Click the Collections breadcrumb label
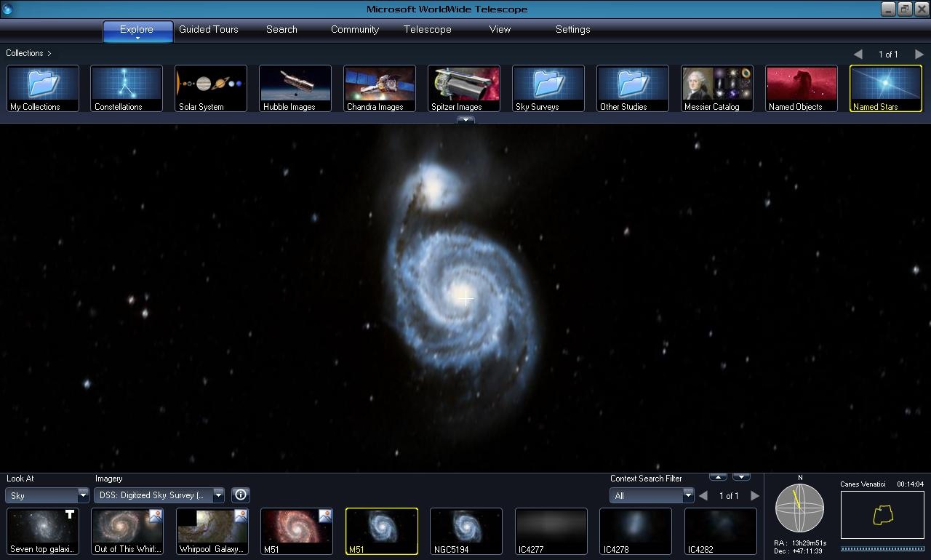 click(25, 53)
